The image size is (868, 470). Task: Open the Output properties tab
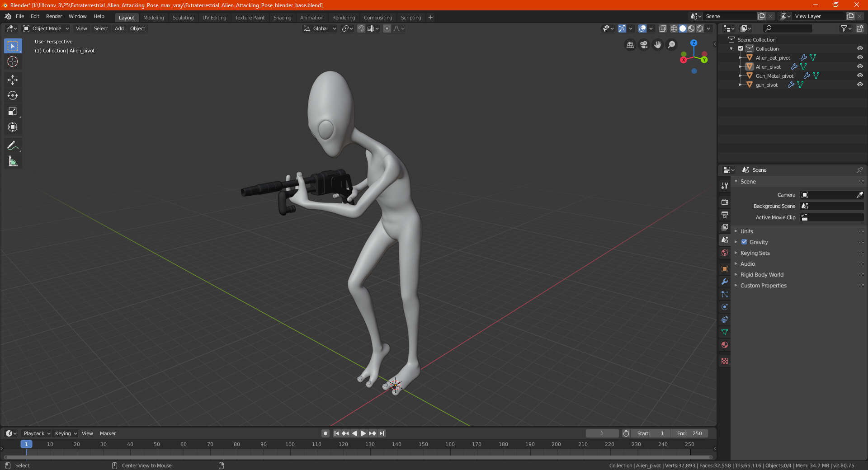725,214
